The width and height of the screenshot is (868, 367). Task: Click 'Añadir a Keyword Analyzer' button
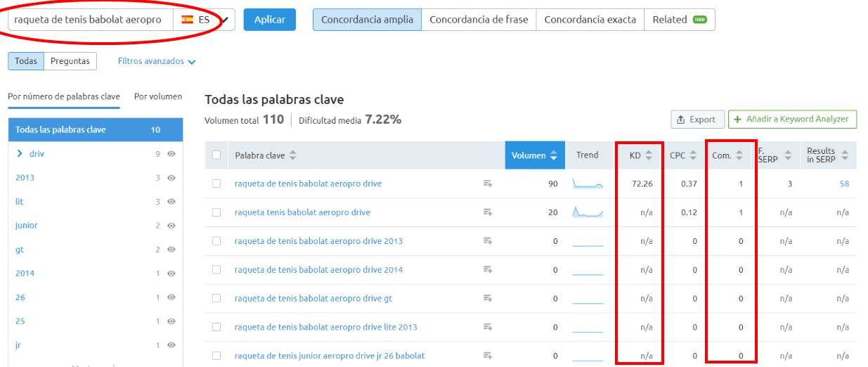(793, 120)
